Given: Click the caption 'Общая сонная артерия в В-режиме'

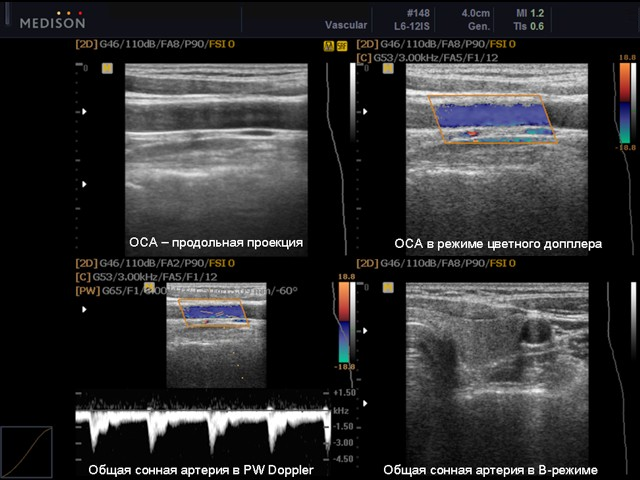Looking at the screenshot, I should click(490, 470).
